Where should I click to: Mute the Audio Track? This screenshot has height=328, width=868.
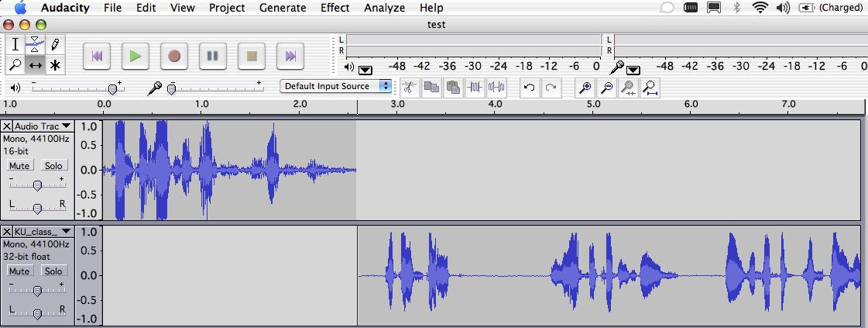pos(19,166)
